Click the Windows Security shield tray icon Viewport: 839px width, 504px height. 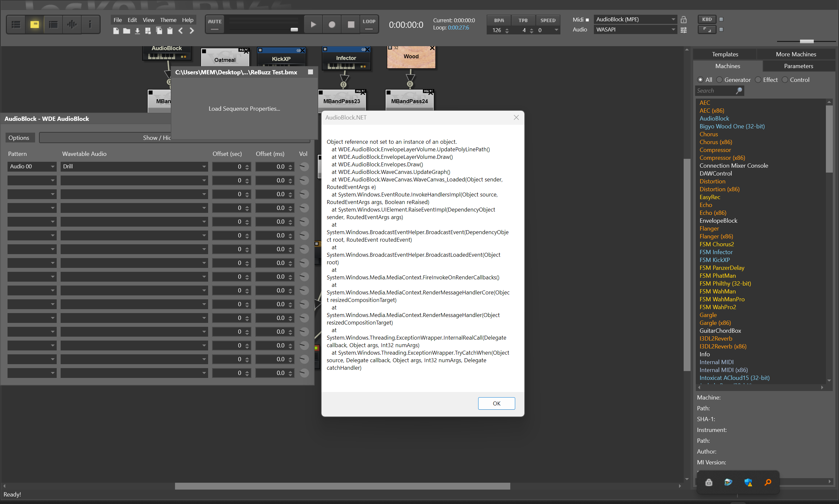[748, 482]
